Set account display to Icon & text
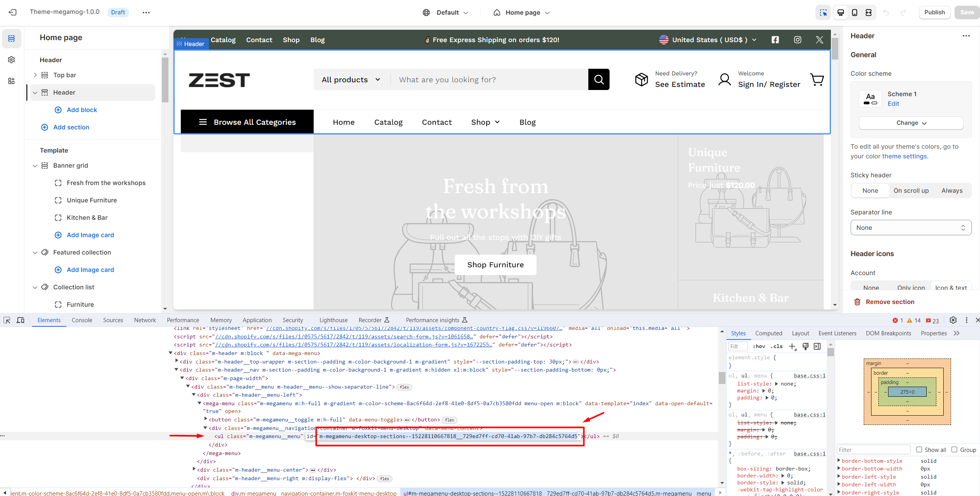The height and width of the screenshot is (496, 980). point(951,287)
